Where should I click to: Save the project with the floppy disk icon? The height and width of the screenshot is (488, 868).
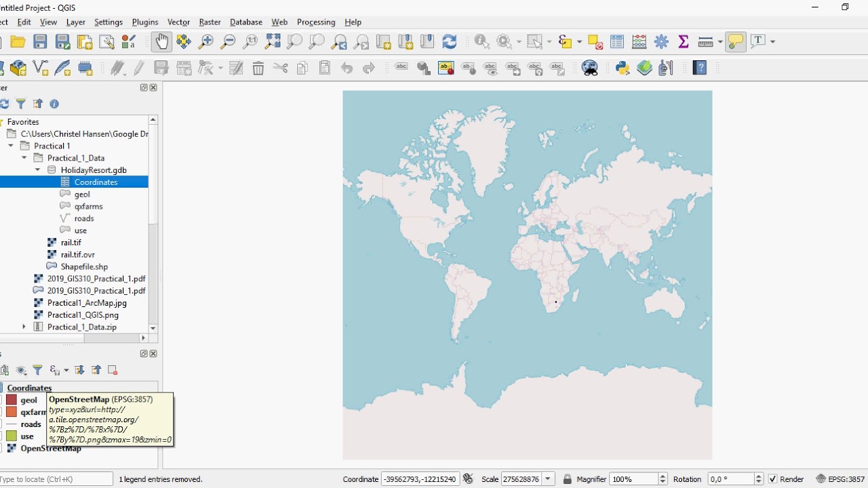pos(40,42)
